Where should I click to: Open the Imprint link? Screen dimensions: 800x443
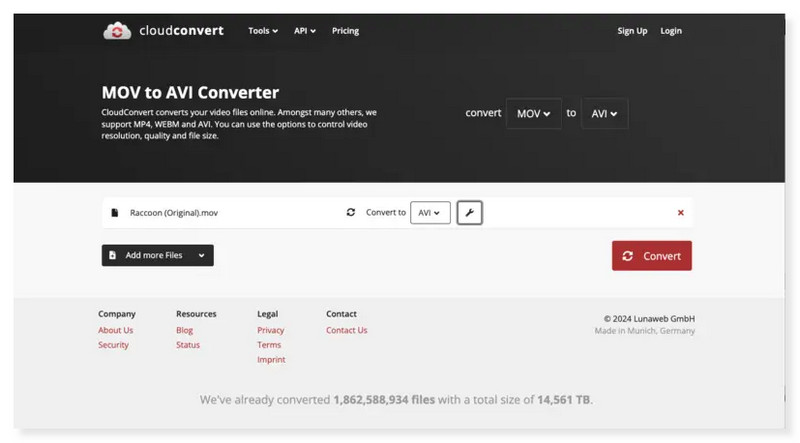click(x=271, y=360)
